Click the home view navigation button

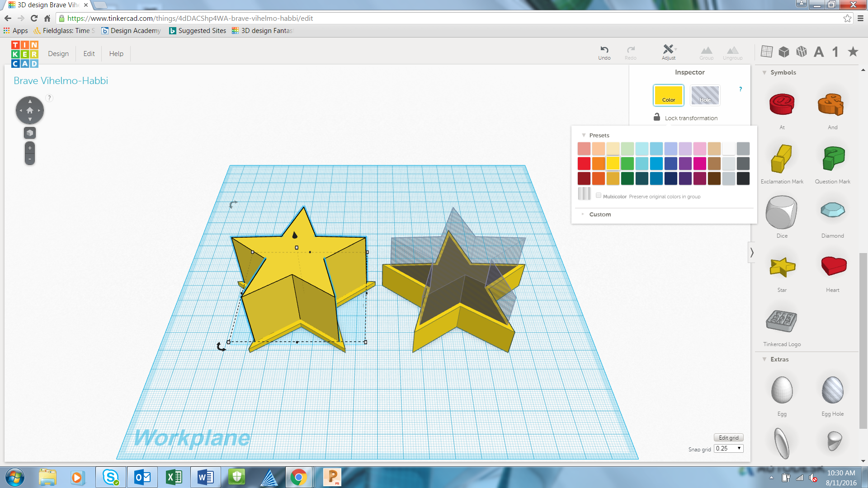pyautogui.click(x=30, y=111)
